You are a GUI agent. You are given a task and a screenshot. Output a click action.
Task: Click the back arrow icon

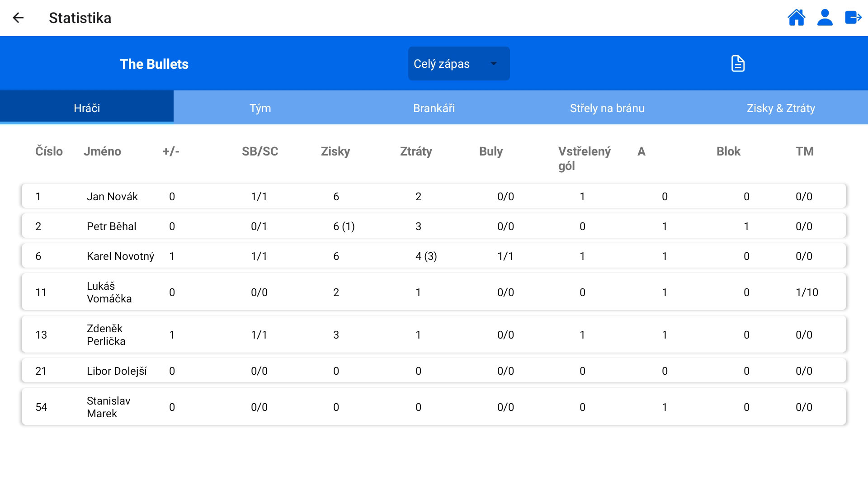pos(18,18)
